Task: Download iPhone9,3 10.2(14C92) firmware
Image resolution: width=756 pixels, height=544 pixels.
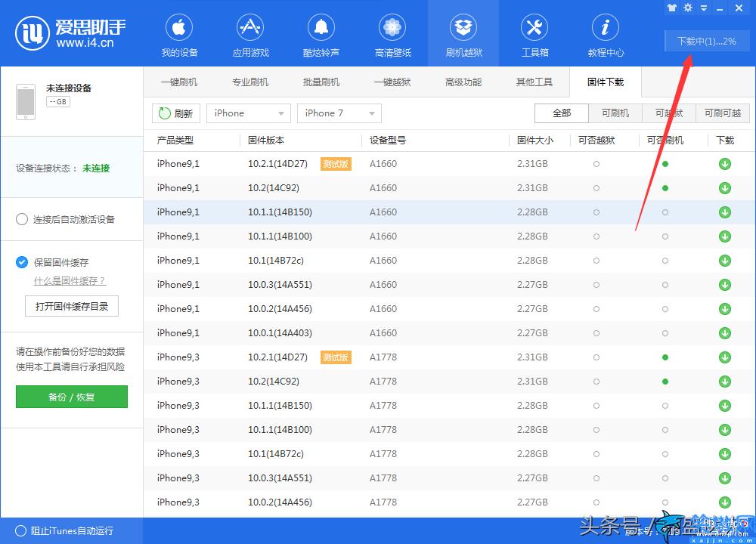Action: pyautogui.click(x=725, y=381)
